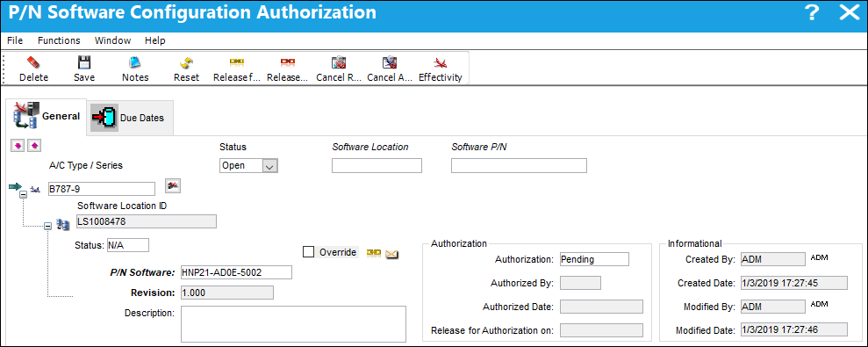Screen dimensions: 868x347
Task: Open the File menu
Action: click(x=15, y=40)
